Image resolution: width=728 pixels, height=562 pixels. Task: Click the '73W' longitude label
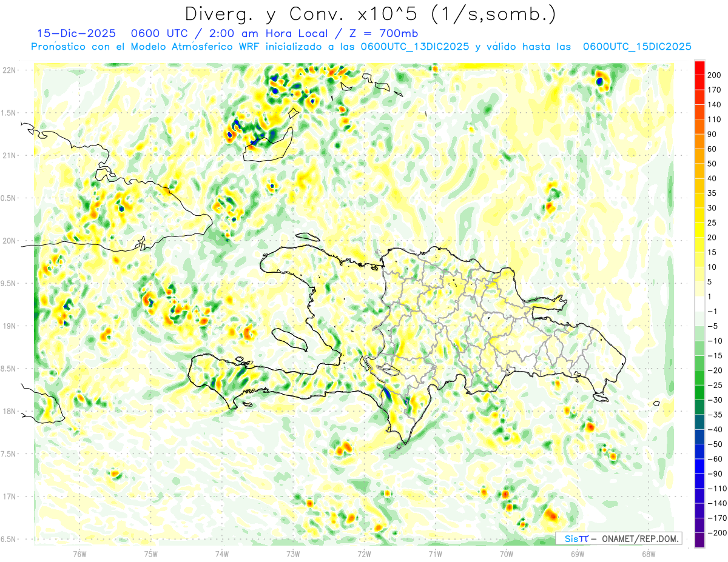click(293, 554)
